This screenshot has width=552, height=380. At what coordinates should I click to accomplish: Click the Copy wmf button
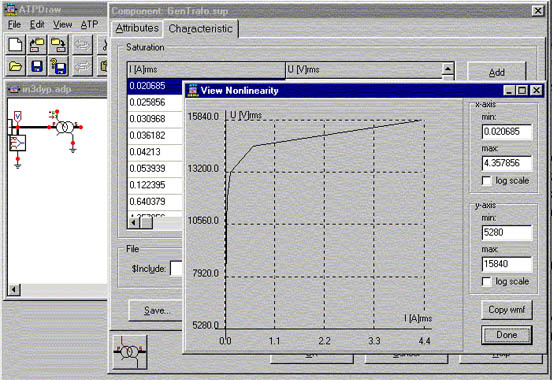click(506, 310)
